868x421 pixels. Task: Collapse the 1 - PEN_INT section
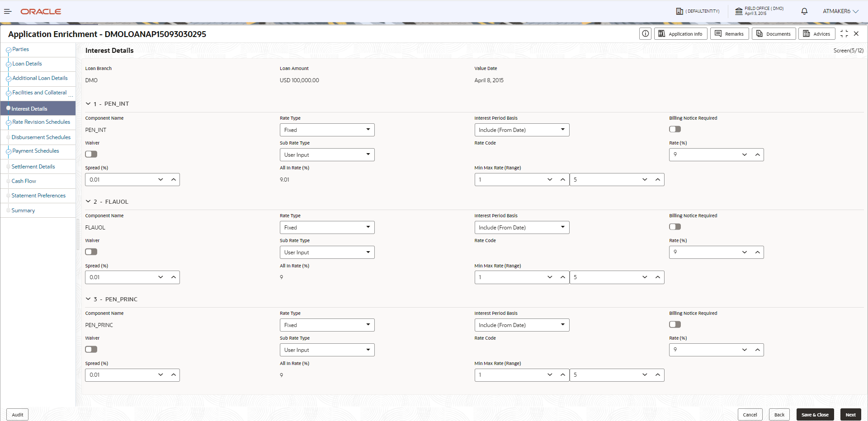[x=88, y=103]
